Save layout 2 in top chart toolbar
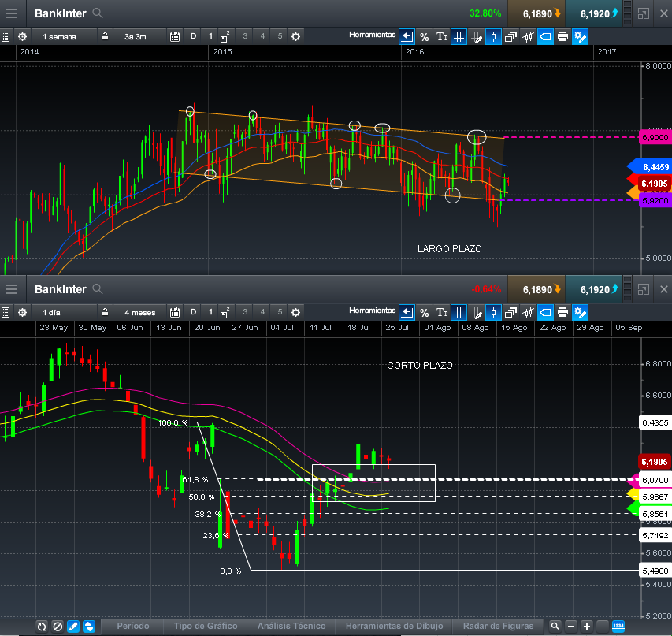The width and height of the screenshot is (672, 636). (225, 36)
